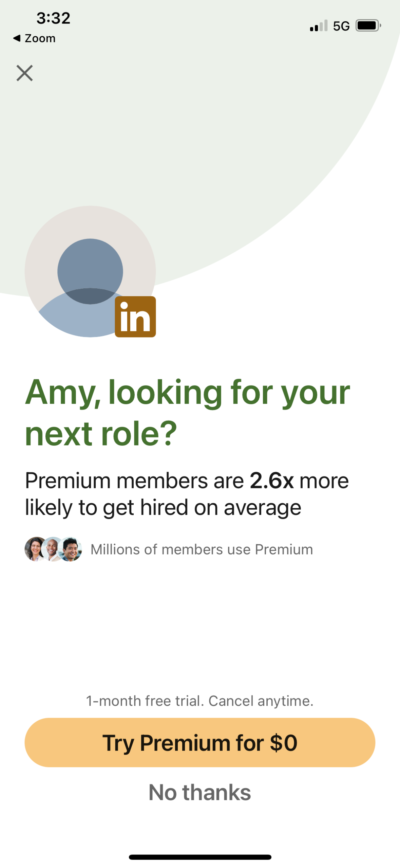
Task: Decline the offer by tapping No thanks
Action: pyautogui.click(x=200, y=793)
